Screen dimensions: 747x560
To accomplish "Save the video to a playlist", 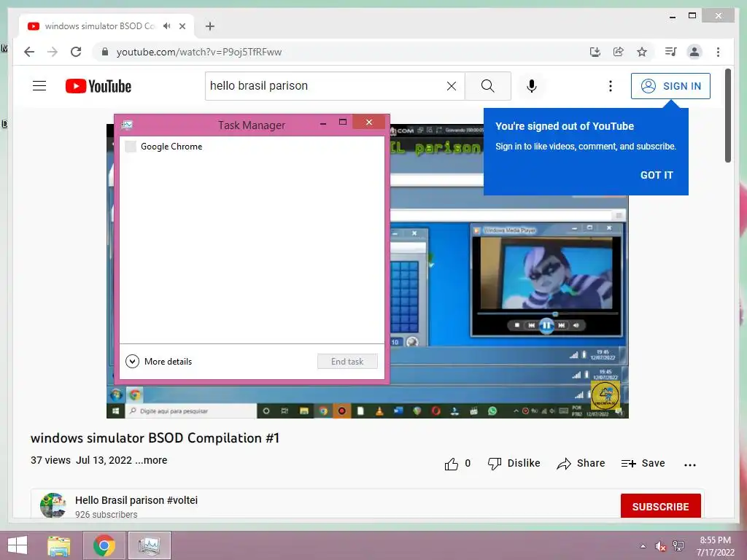I will [643, 463].
